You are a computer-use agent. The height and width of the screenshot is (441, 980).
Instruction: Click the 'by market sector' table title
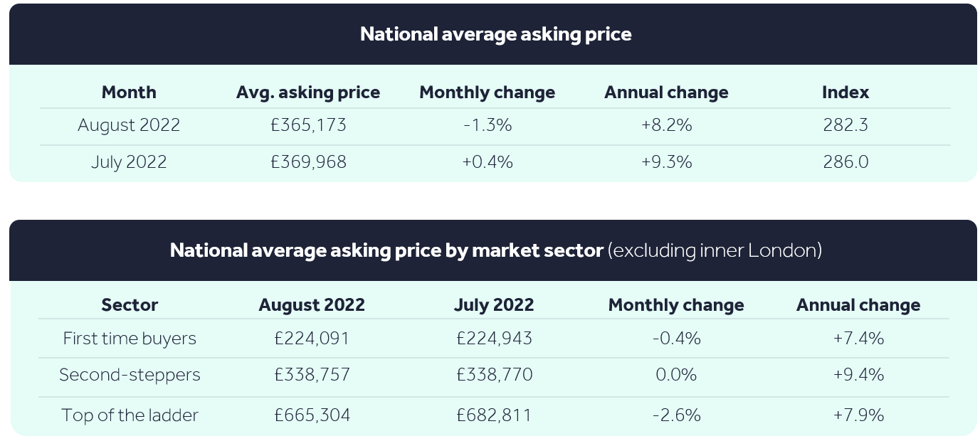coord(495,250)
